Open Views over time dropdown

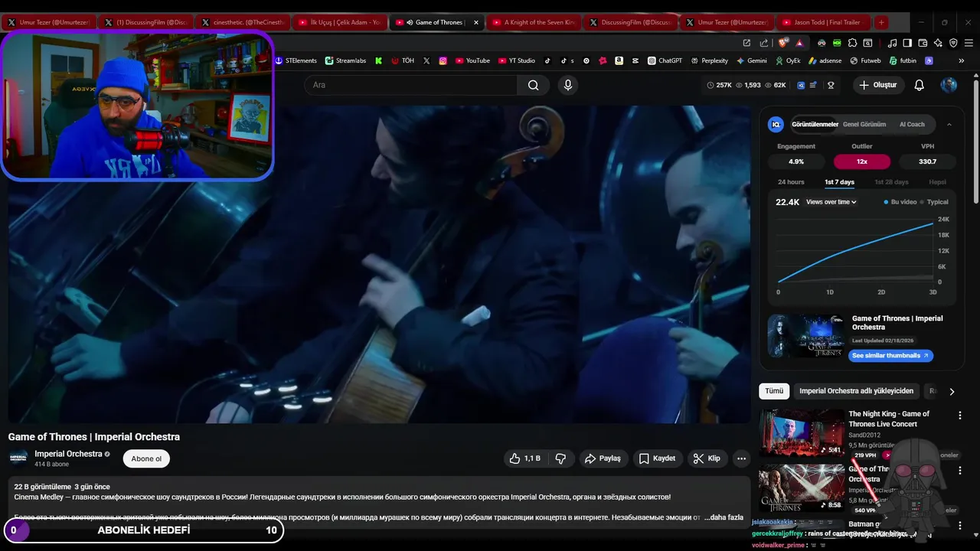pyautogui.click(x=831, y=202)
